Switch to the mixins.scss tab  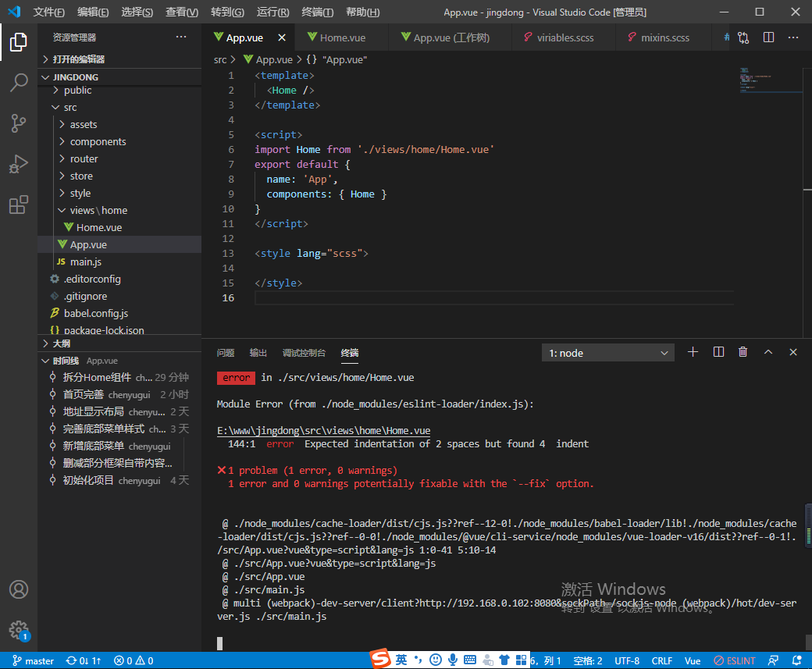pos(664,37)
